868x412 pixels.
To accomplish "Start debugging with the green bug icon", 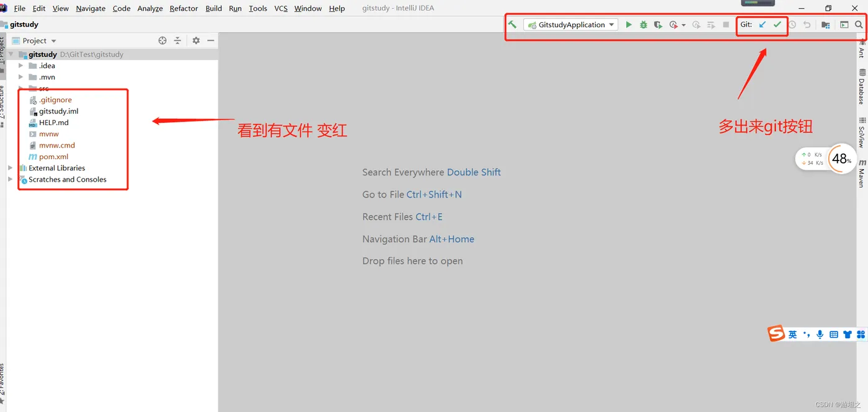I will tap(644, 25).
